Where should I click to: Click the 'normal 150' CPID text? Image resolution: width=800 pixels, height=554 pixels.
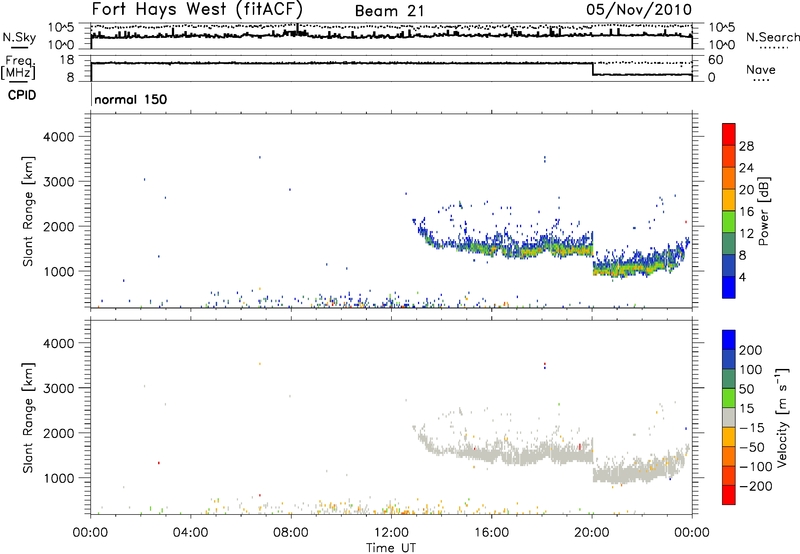131,99
